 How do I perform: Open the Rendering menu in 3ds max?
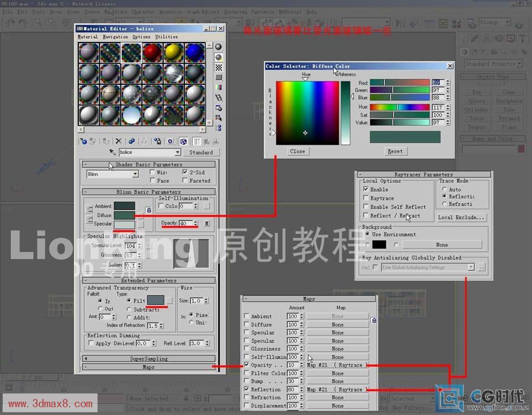point(236,12)
